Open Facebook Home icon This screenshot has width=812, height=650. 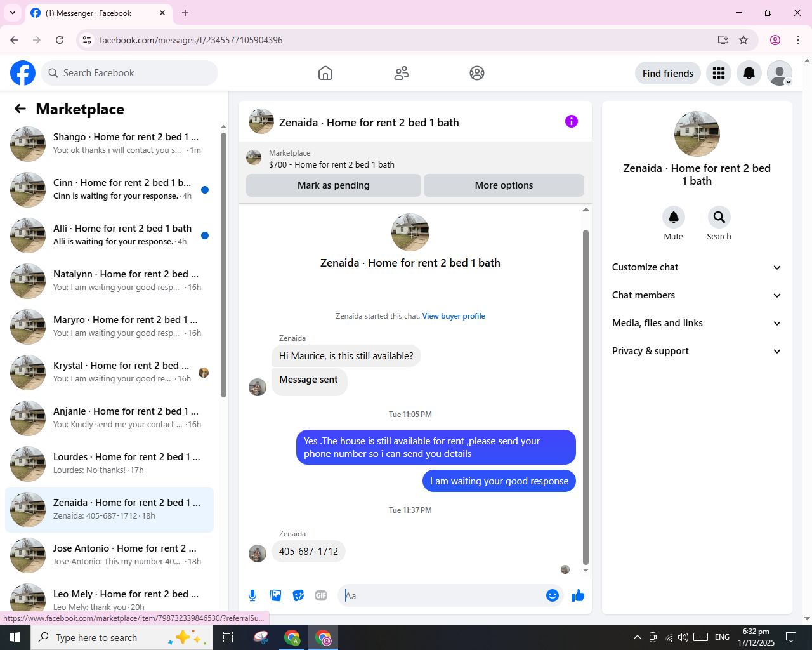click(x=325, y=73)
